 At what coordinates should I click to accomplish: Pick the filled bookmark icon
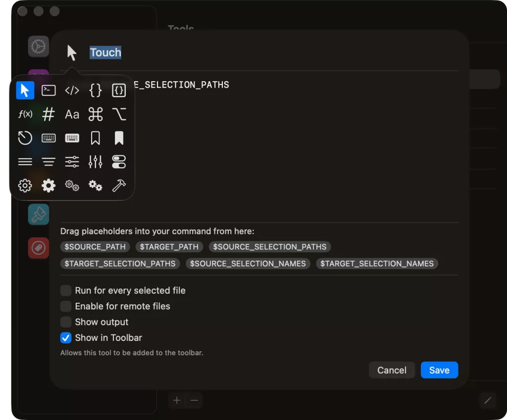click(119, 138)
